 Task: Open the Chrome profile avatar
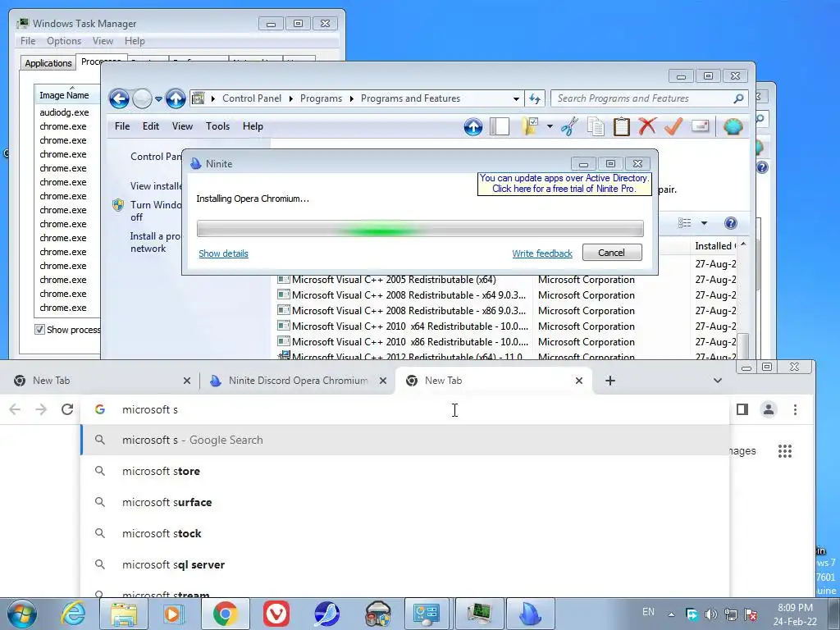pyautogui.click(x=769, y=410)
